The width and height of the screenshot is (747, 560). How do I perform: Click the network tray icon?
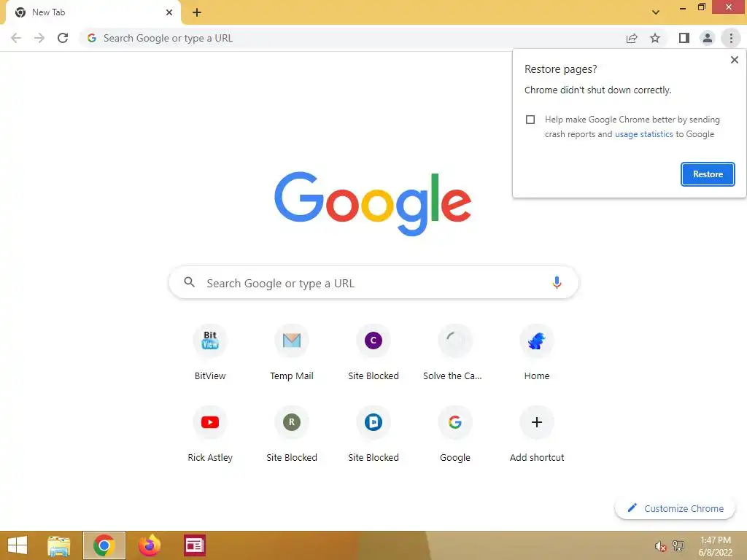678,546
